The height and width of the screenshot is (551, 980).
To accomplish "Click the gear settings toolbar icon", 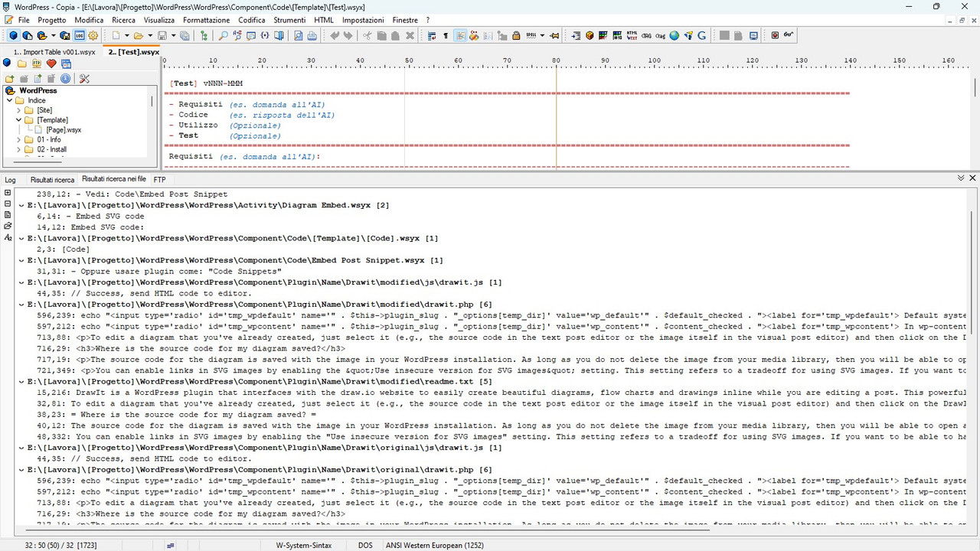I will tap(93, 35).
